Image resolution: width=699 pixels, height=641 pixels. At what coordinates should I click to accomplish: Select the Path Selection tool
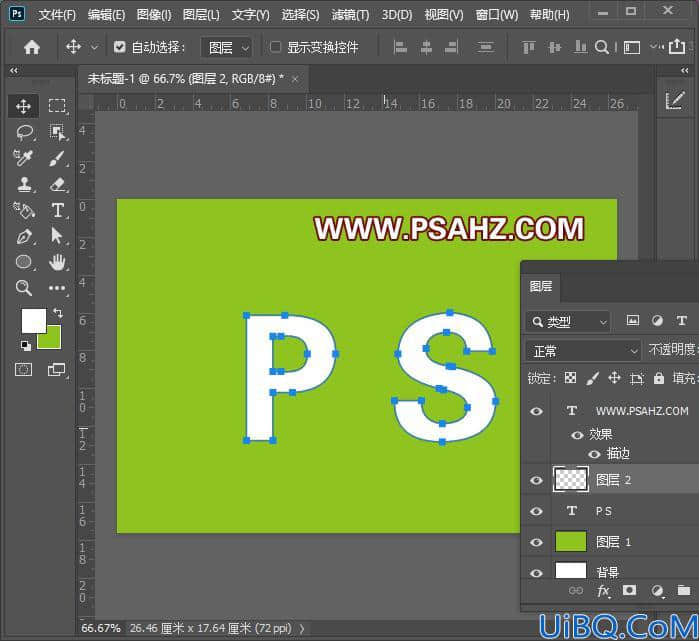click(x=57, y=236)
